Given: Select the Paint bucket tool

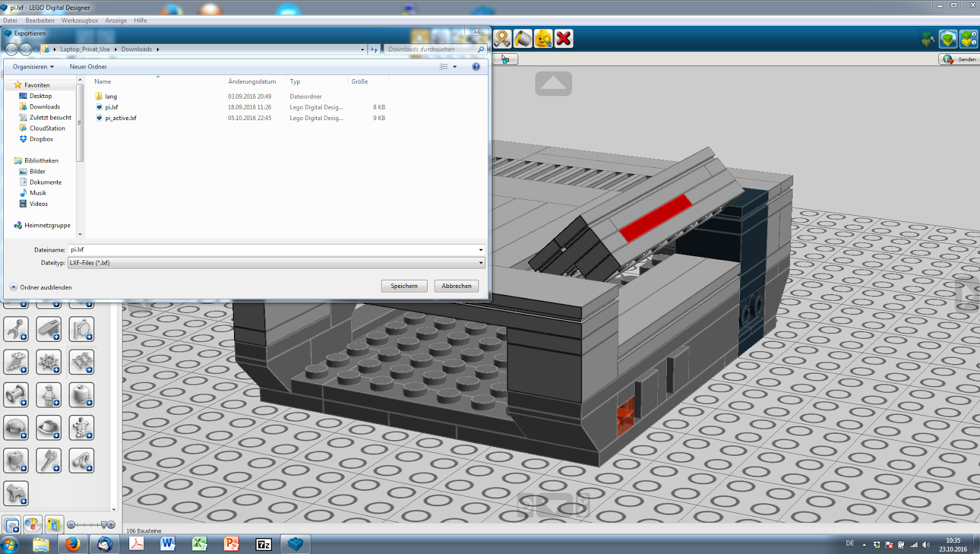Looking at the screenshot, I should click(523, 39).
